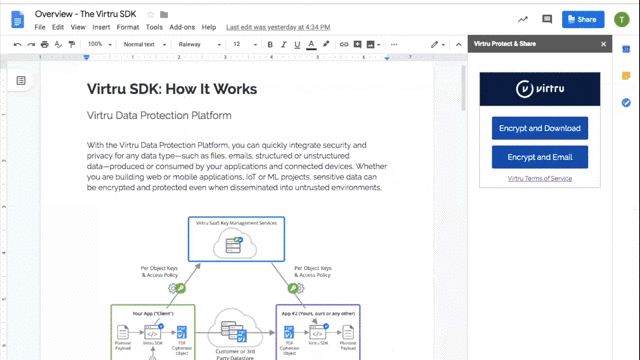Run spelling and grammar check
The image size is (640, 360).
point(58,44)
